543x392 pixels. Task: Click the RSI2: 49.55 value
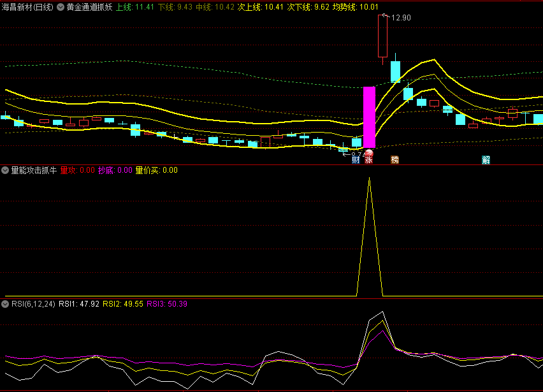coord(123,304)
